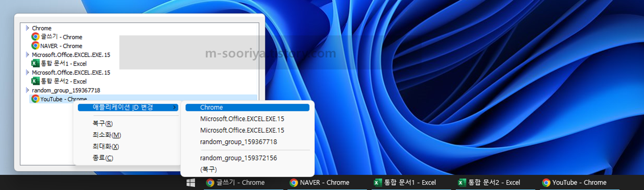This screenshot has height=190, width=644.
Task: Click the Excel icon beside 통합 문서2 in the tree
Action: click(x=35, y=81)
